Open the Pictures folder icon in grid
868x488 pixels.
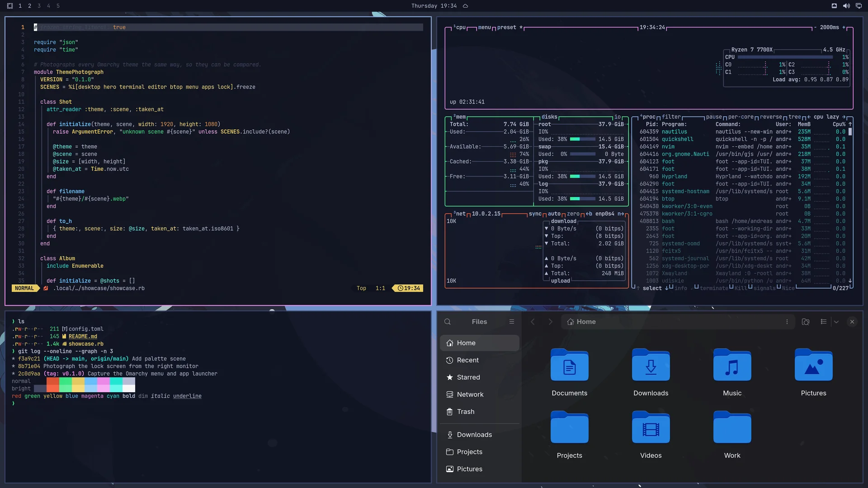[x=813, y=373]
